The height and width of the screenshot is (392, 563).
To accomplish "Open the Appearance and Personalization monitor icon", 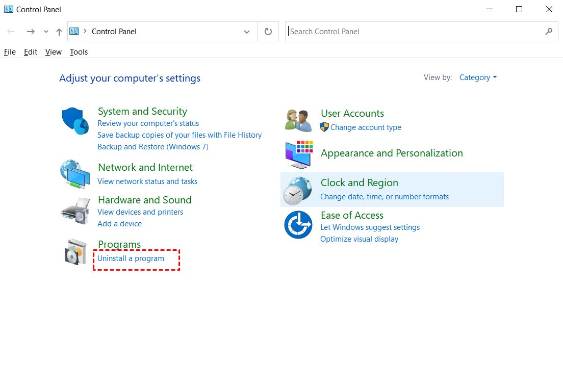I will [298, 154].
